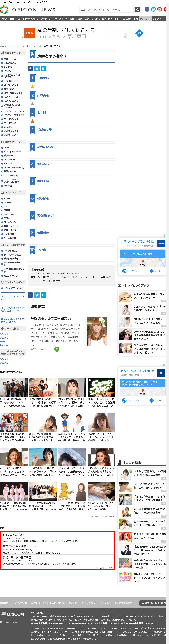Click メールマガジン footer link
169x644 pixels.
click(89, 602)
